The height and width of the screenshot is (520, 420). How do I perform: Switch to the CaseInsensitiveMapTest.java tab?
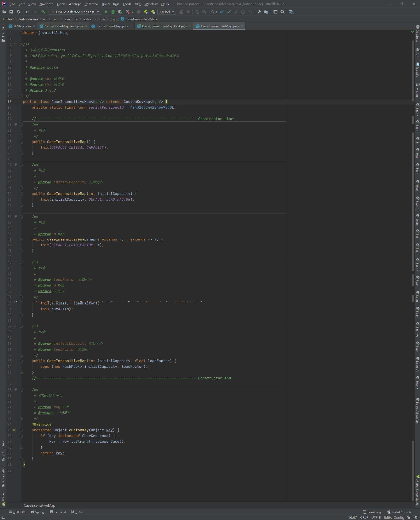pos(164,26)
